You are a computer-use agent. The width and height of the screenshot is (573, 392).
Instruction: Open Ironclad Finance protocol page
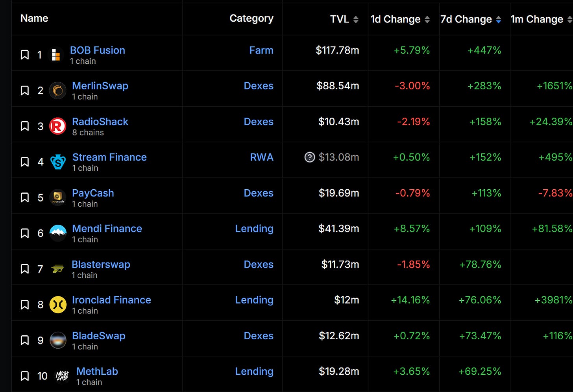point(111,300)
